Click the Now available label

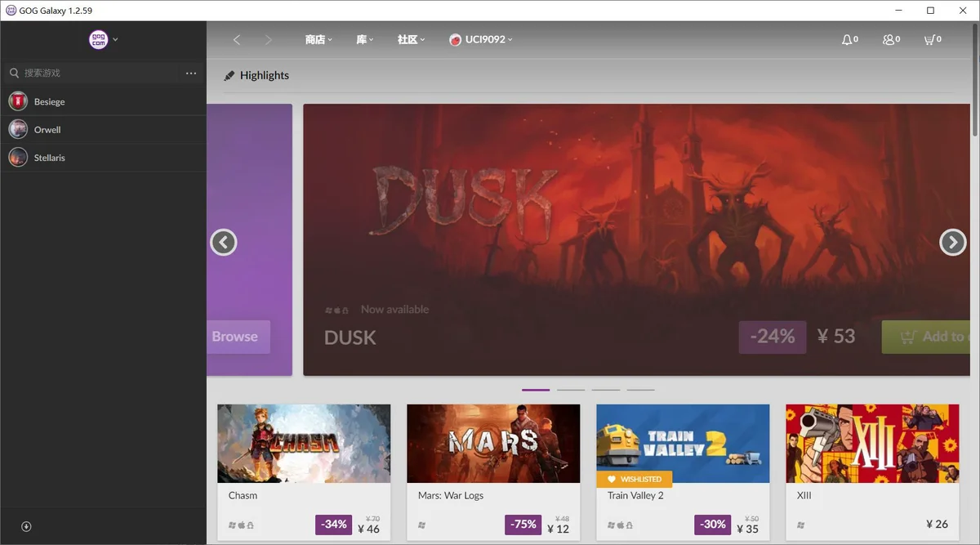coord(394,310)
